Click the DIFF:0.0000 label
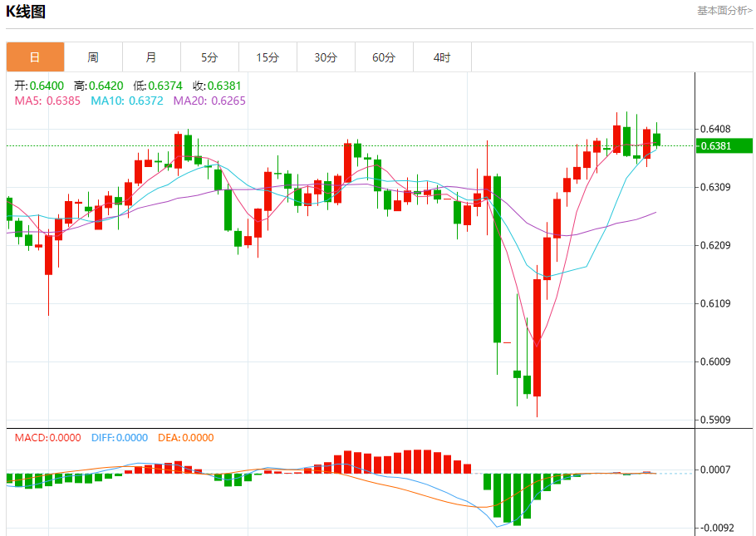Image resolution: width=756 pixels, height=536 pixels. [x=120, y=438]
